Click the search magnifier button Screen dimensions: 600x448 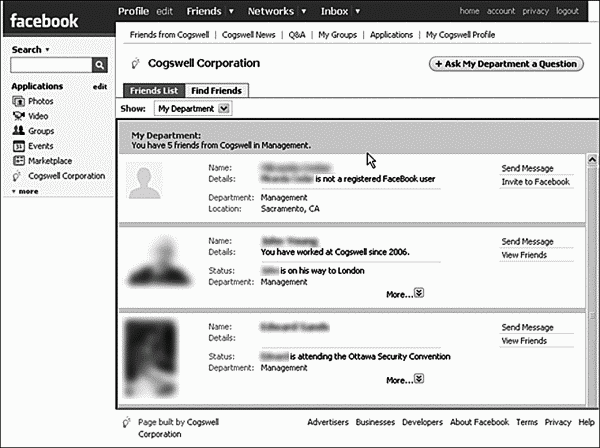click(x=99, y=65)
